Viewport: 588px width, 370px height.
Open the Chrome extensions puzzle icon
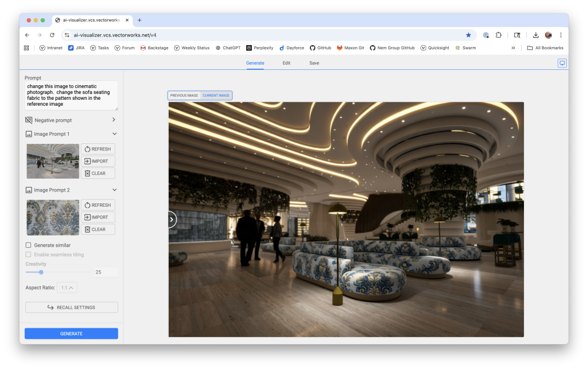tap(499, 35)
